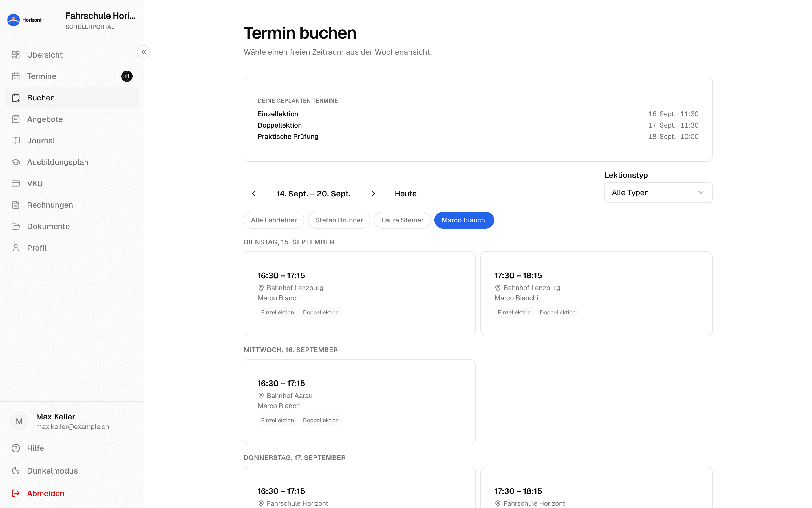Click the Buchen calendar-plus icon
Screen dimensions: 812x508
click(16, 98)
